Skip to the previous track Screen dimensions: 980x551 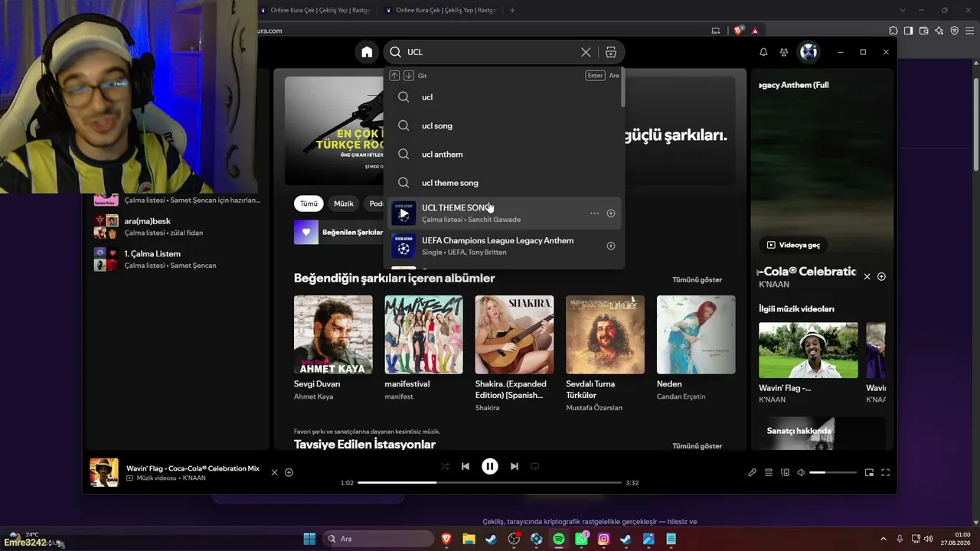(465, 466)
